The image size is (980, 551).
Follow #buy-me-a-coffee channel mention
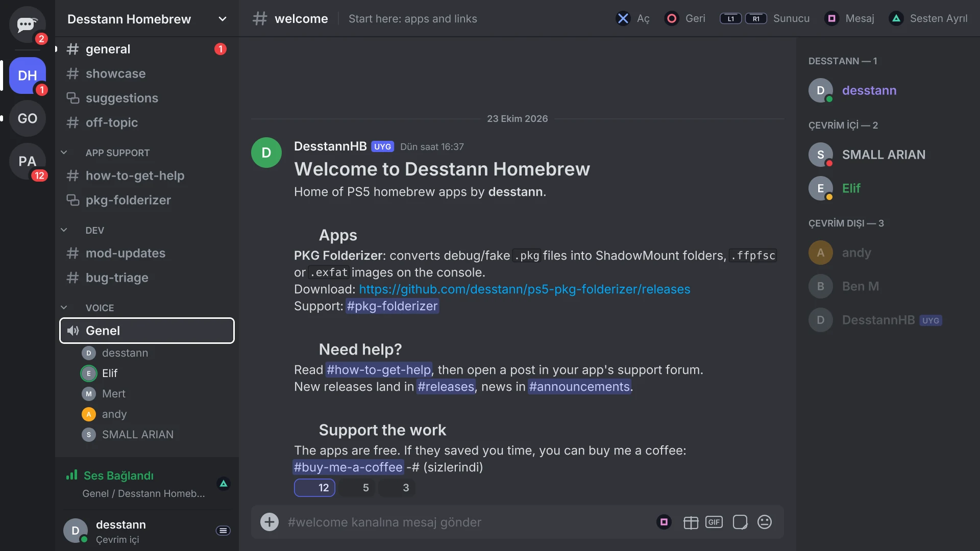348,467
